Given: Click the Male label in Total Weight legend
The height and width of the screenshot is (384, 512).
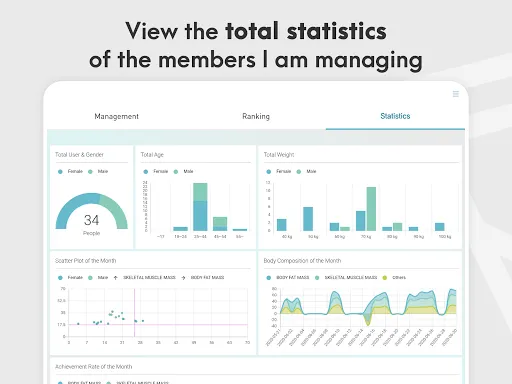Looking at the screenshot, I should pyautogui.click(x=311, y=171).
